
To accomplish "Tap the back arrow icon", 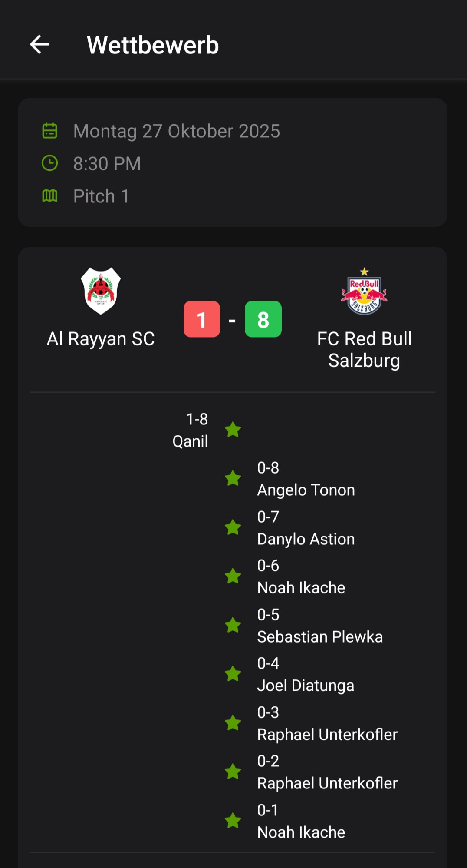I will [39, 45].
